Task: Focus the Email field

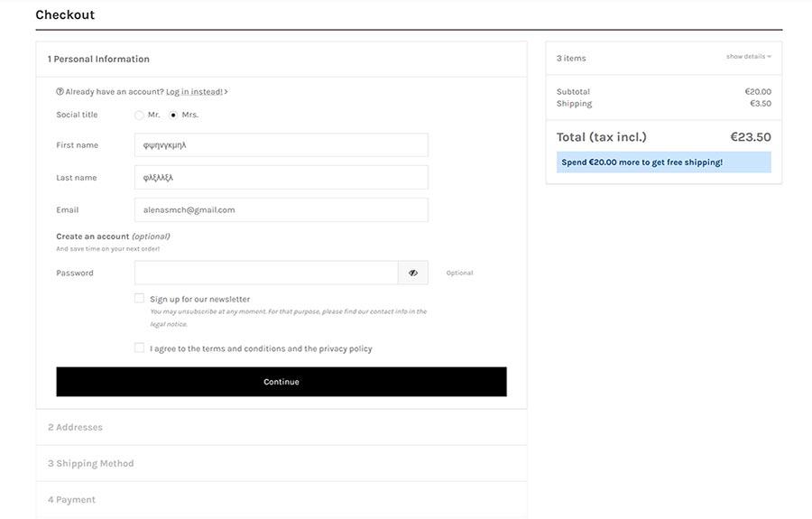Action: pos(281,209)
